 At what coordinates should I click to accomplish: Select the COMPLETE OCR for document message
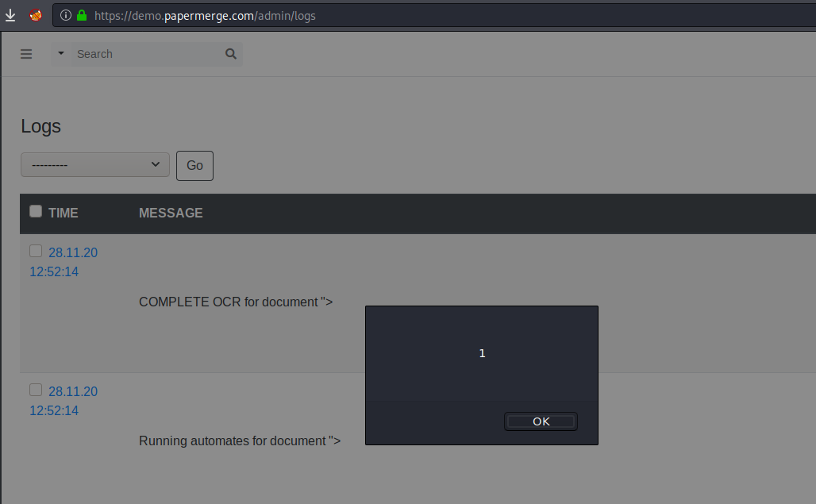pos(236,302)
